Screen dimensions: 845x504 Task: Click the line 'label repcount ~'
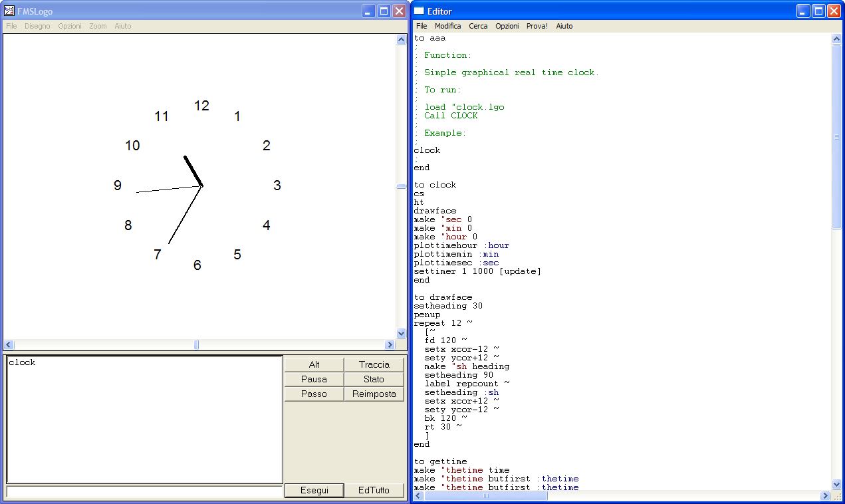[467, 384]
